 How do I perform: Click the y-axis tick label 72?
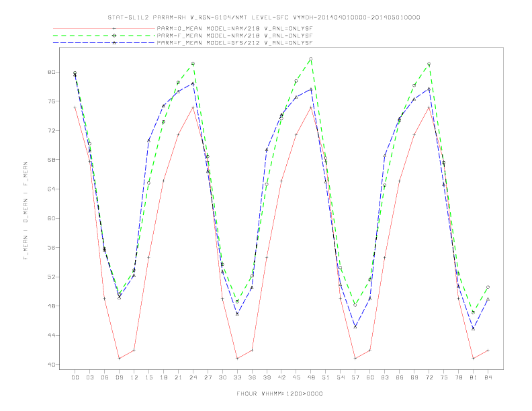[x=51, y=130]
